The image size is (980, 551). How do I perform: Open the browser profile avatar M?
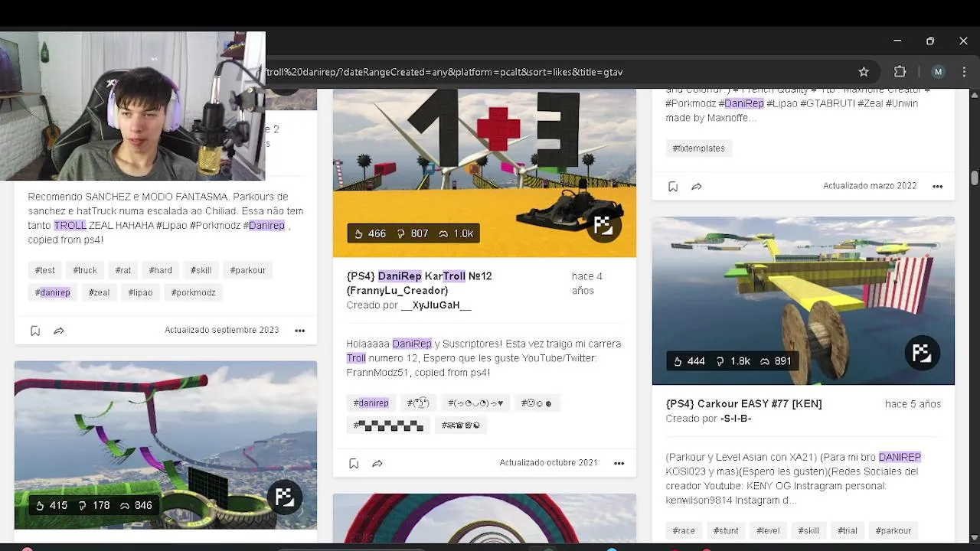(938, 72)
